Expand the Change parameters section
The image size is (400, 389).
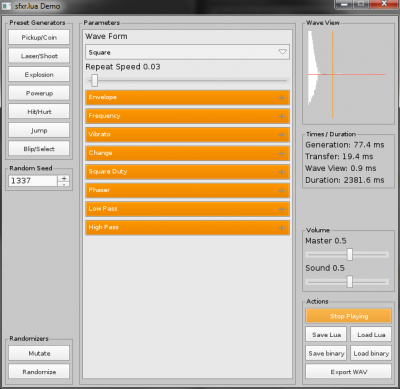(x=187, y=153)
